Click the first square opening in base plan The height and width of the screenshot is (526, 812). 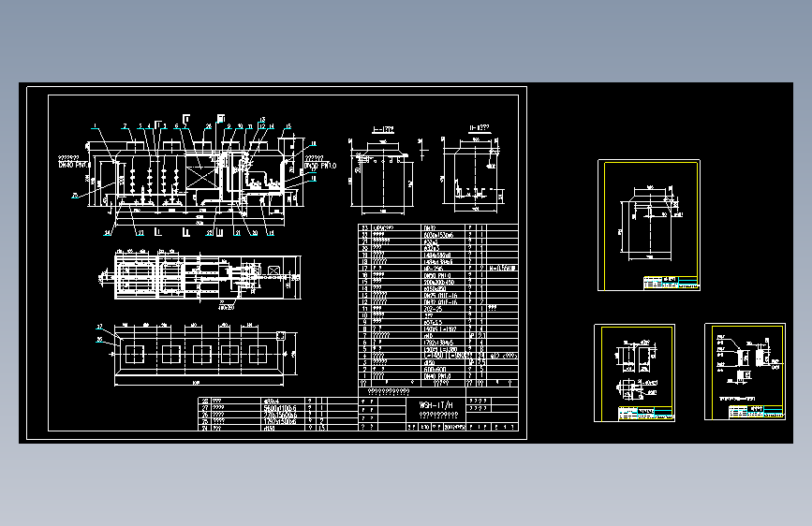[x=135, y=354]
